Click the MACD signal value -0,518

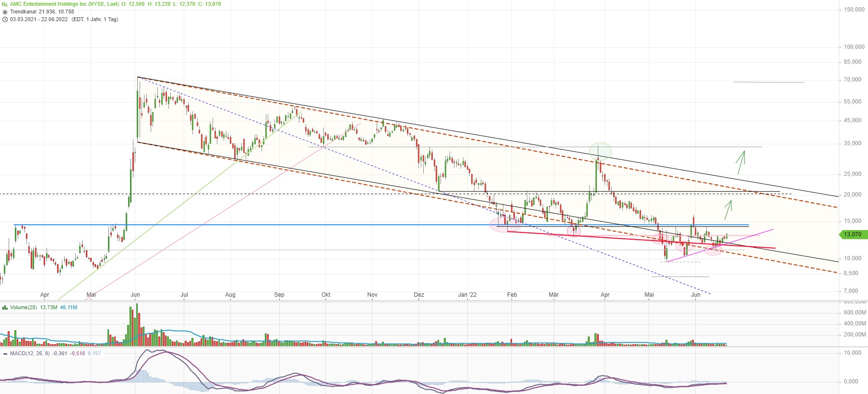point(77,353)
